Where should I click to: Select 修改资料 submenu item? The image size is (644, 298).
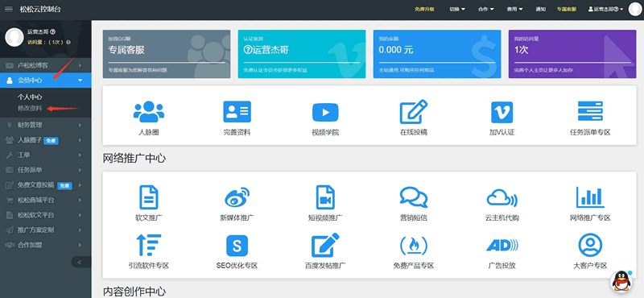(30, 109)
